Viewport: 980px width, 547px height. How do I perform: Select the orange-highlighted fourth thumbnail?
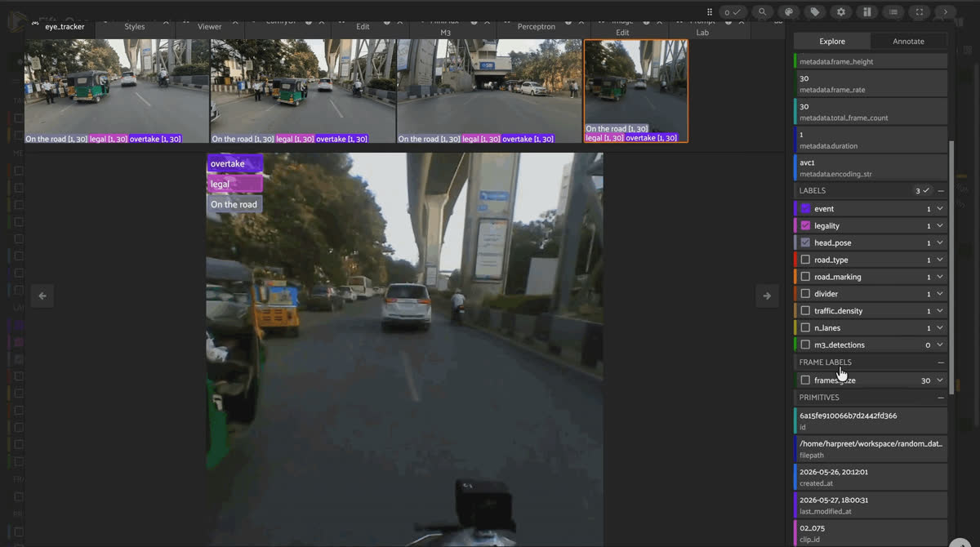pyautogui.click(x=636, y=91)
